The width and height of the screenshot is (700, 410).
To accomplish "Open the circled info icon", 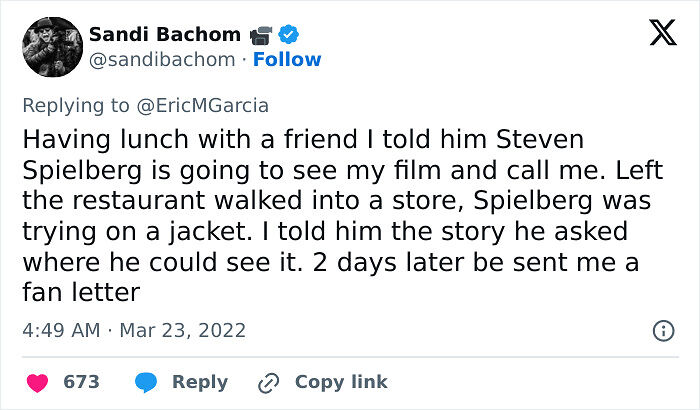I will (662, 330).
